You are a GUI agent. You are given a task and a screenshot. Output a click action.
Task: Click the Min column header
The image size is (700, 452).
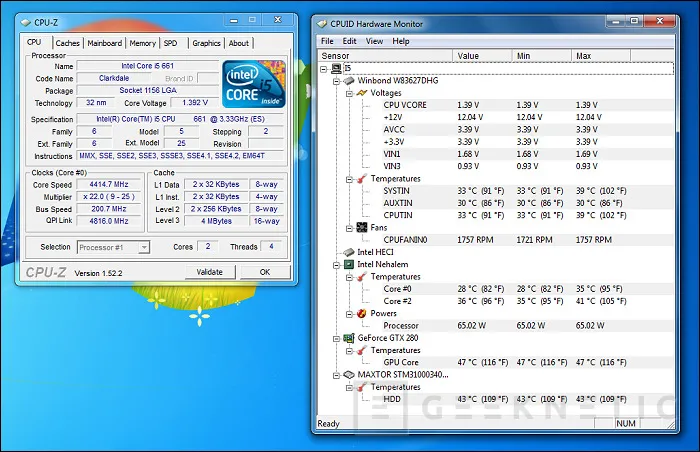[542, 56]
